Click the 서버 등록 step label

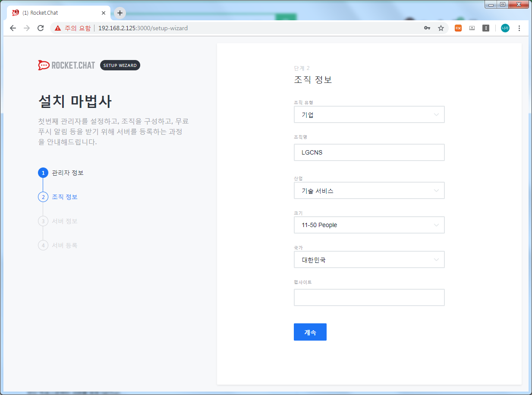(65, 245)
